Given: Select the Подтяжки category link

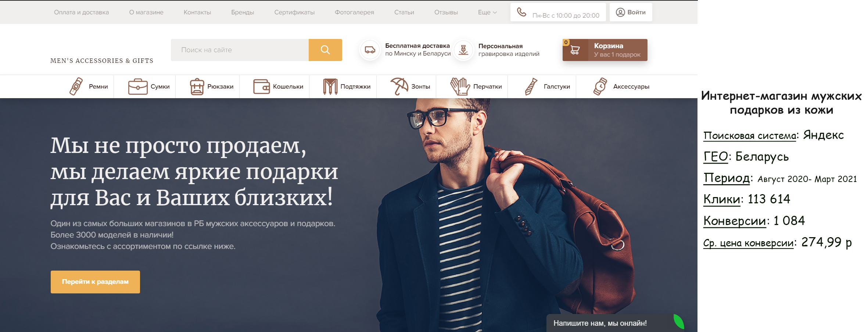Looking at the screenshot, I should (347, 86).
